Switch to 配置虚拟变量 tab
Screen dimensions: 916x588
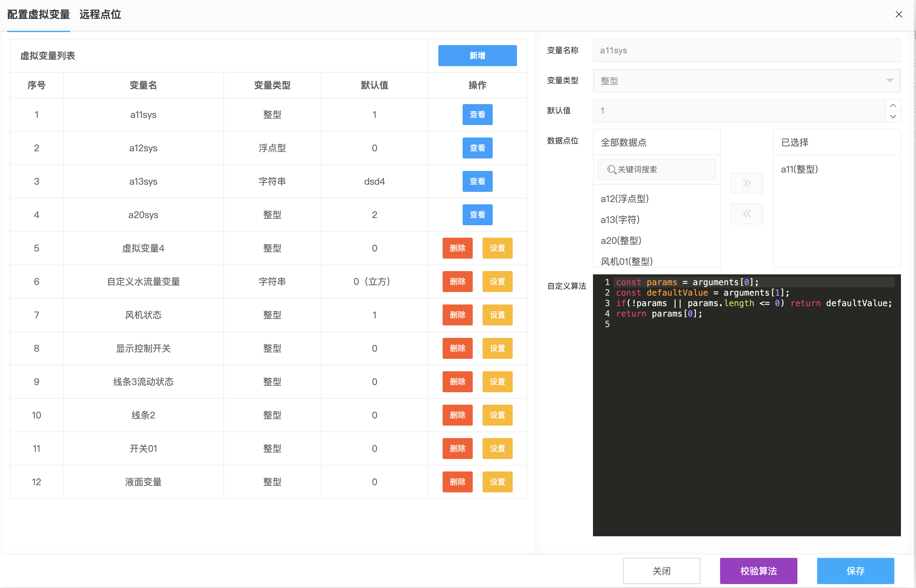(x=39, y=14)
